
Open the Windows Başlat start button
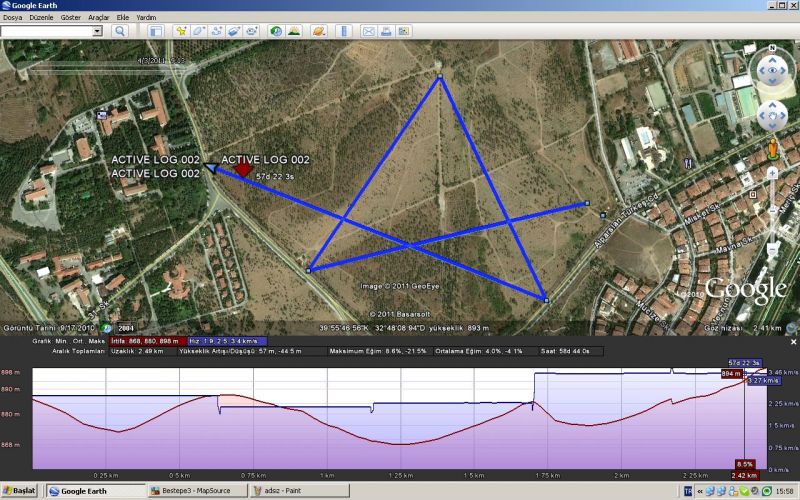20,491
